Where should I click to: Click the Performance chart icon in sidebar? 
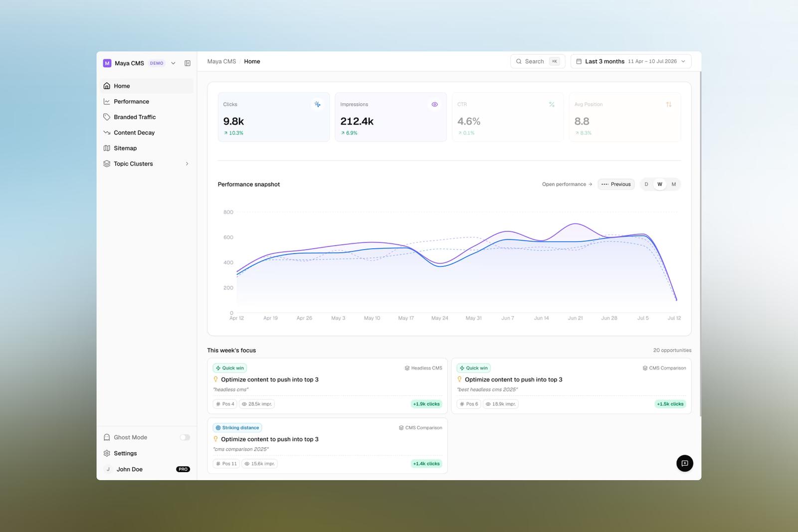(x=107, y=101)
